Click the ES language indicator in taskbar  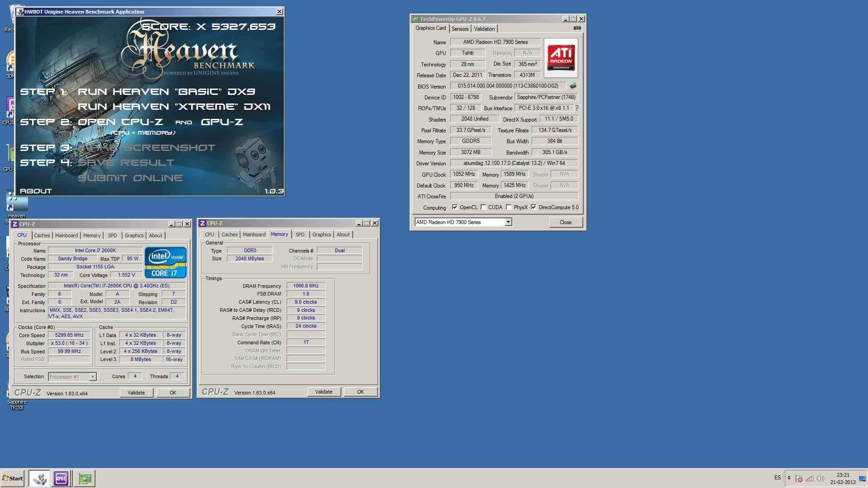pos(778,478)
